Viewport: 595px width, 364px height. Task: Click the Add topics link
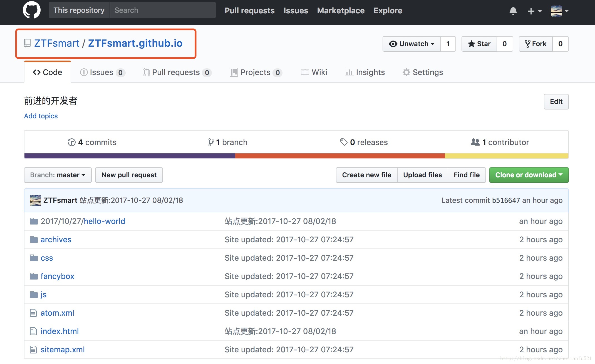[x=41, y=116]
